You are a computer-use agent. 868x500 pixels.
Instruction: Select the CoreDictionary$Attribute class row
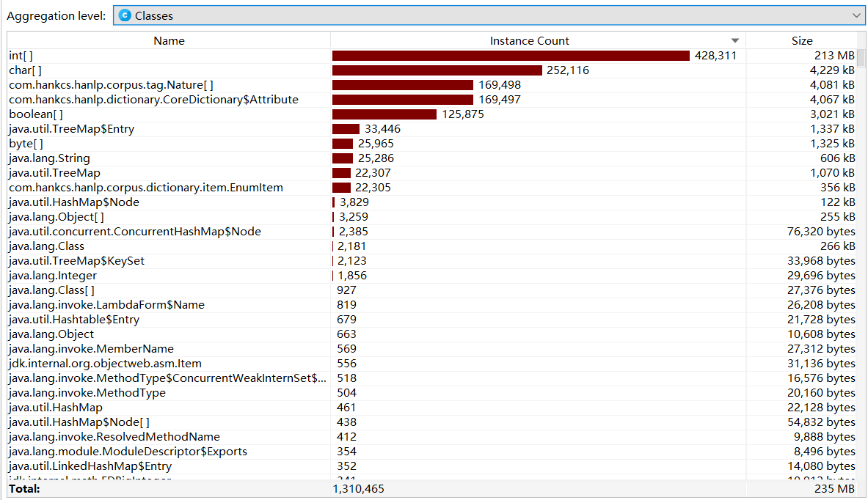432,100
